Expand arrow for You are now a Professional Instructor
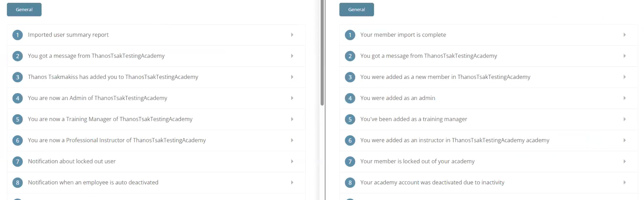This screenshot has height=200, width=644. [x=292, y=140]
